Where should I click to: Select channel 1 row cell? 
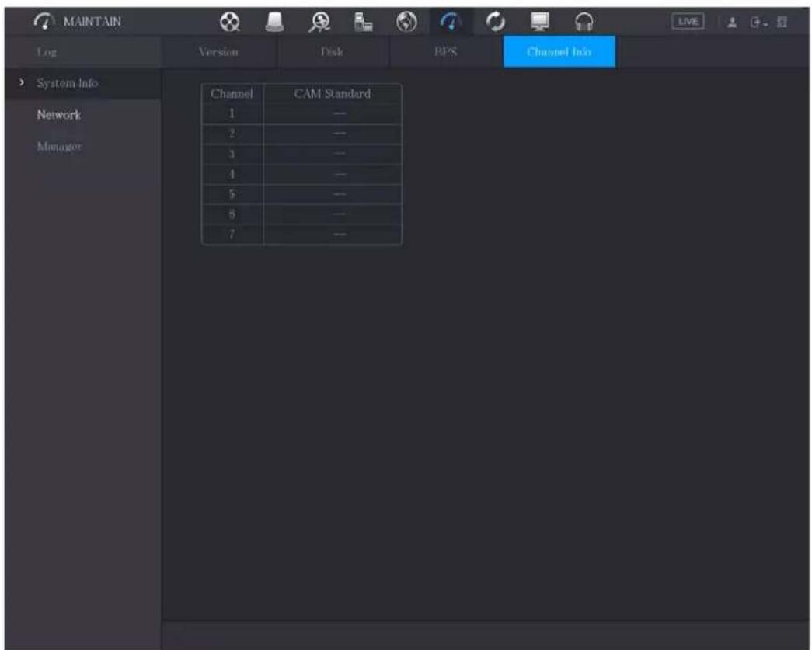[232, 113]
